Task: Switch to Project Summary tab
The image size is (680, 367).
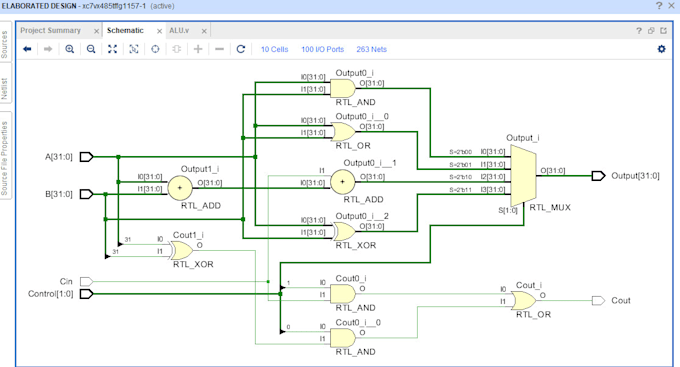Action: [50, 30]
